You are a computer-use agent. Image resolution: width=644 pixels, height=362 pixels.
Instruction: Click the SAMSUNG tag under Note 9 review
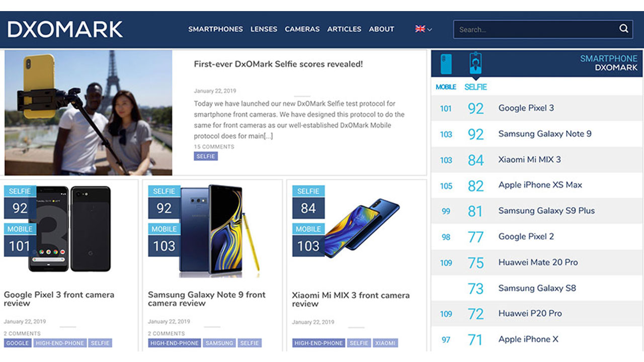click(219, 343)
